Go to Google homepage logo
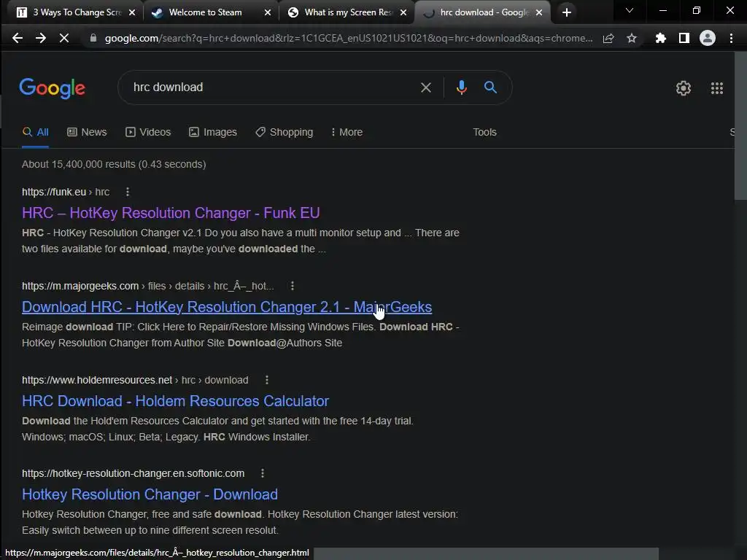Viewport: 747px width, 560px height. [53, 88]
